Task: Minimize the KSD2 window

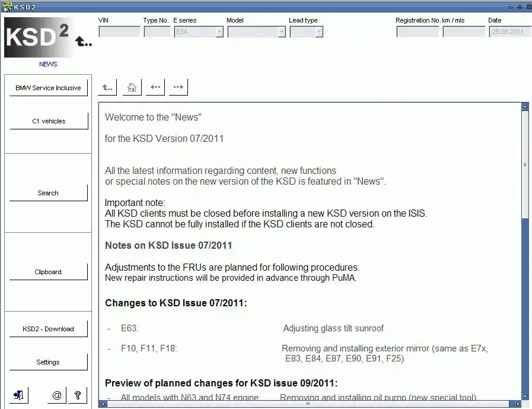Action: coord(510,7)
